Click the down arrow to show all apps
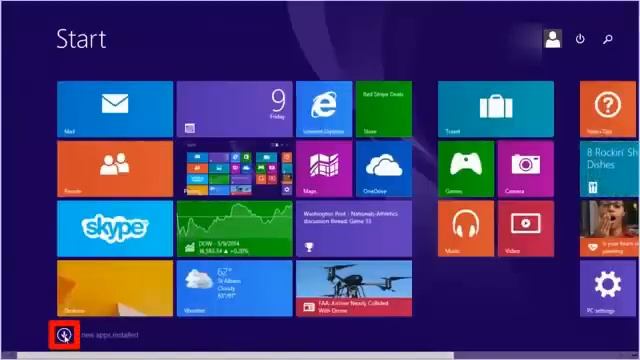Image resolution: width=640 pixels, height=360 pixels. coord(64,335)
